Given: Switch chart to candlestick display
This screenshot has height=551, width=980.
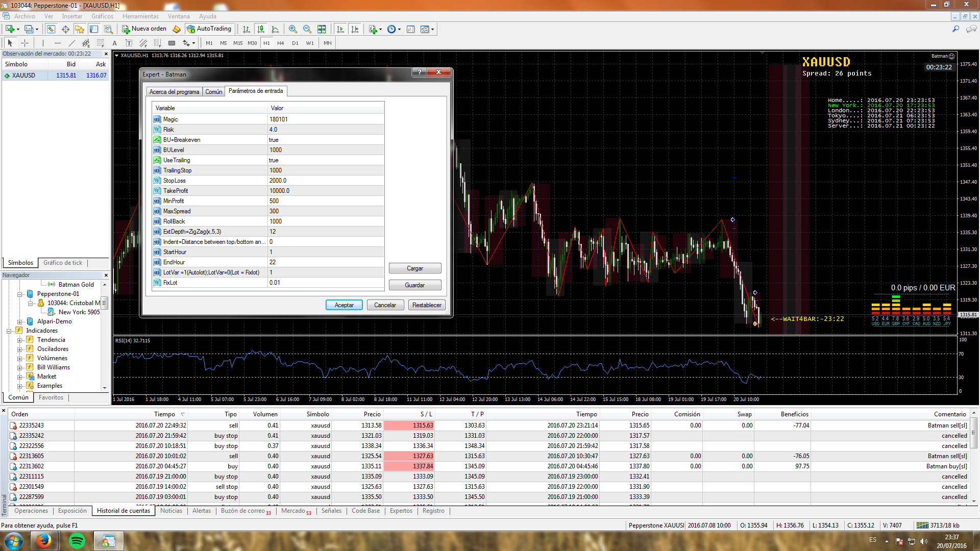Looking at the screenshot, I should [261, 29].
